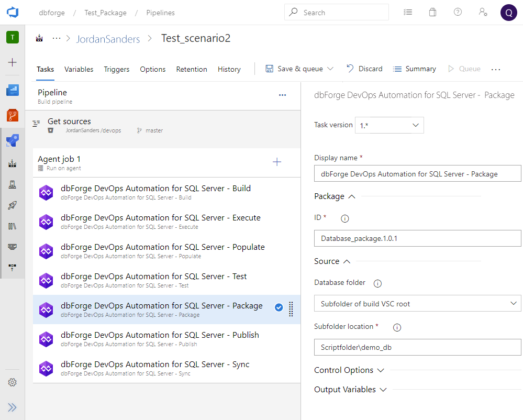
Task: Switch to the History tab
Action: pyautogui.click(x=229, y=69)
